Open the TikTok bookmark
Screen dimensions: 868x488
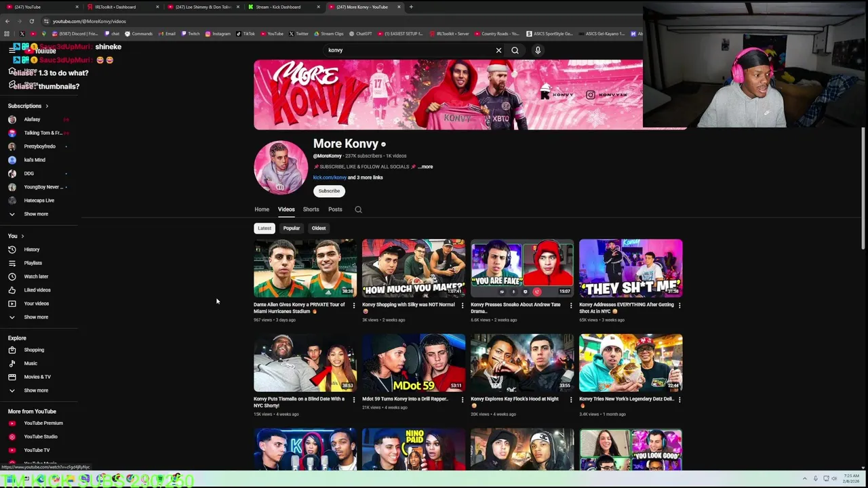point(245,34)
